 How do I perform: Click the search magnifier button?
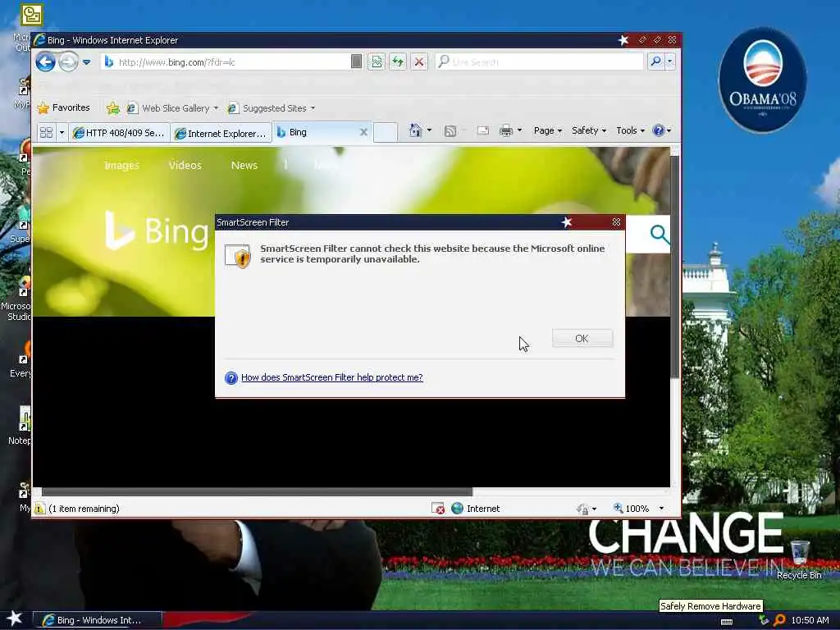tap(655, 62)
